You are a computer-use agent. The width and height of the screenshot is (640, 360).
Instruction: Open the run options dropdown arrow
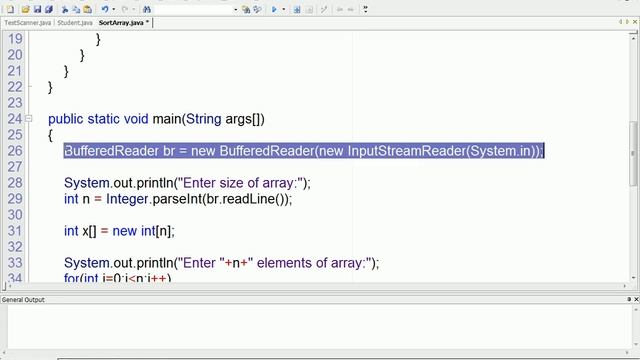point(284,9)
